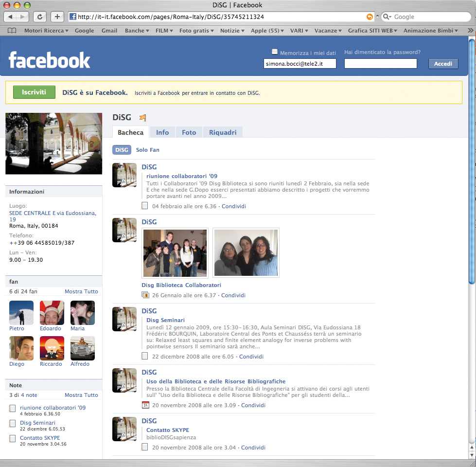Open Edoardo's fan avatar
The width and height of the screenshot is (476, 467).
52,313
